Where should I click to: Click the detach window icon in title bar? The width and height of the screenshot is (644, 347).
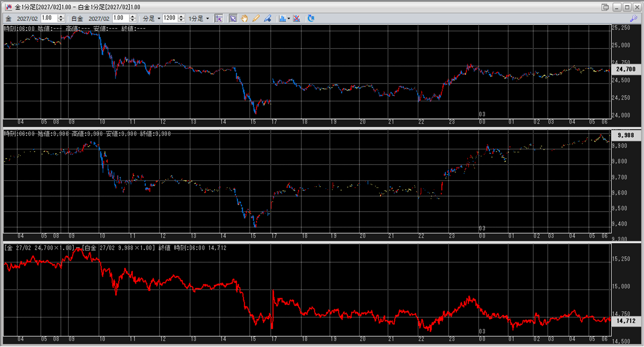click(x=605, y=7)
